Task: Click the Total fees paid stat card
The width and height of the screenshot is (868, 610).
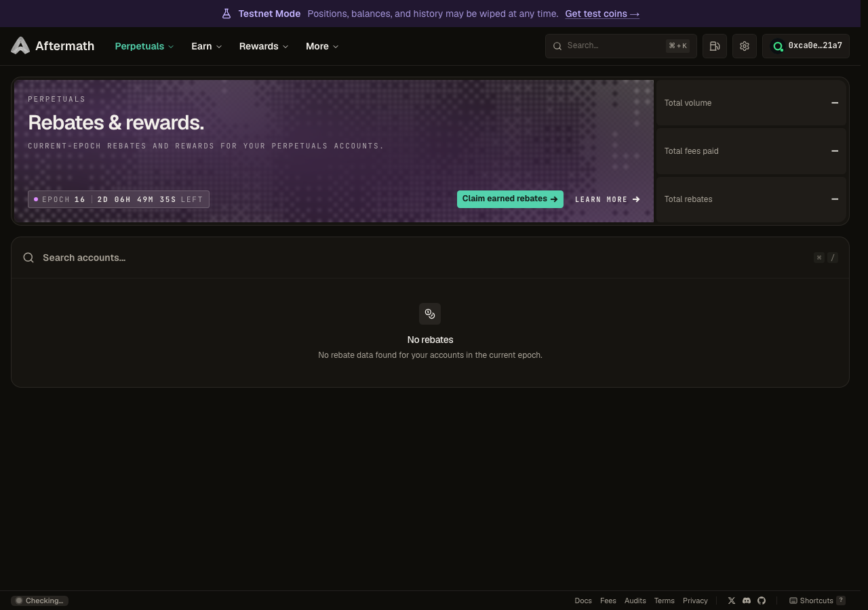Action: (751, 151)
